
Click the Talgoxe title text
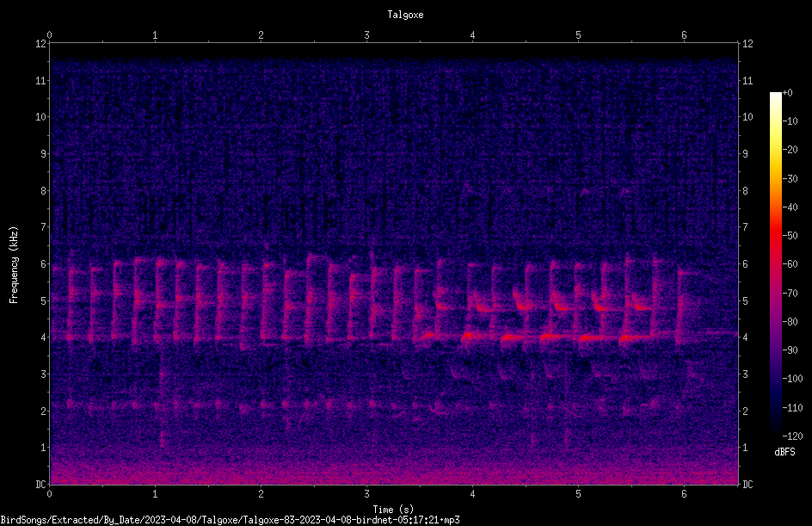(405, 15)
